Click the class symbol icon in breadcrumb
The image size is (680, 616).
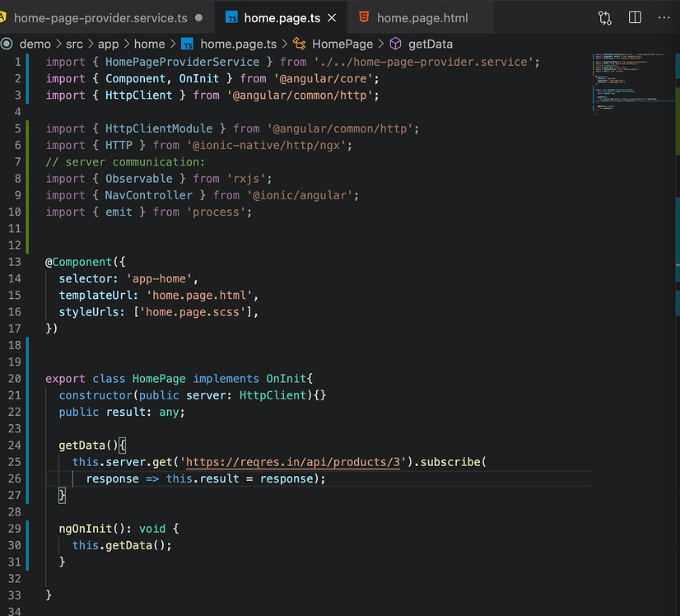pos(299,44)
